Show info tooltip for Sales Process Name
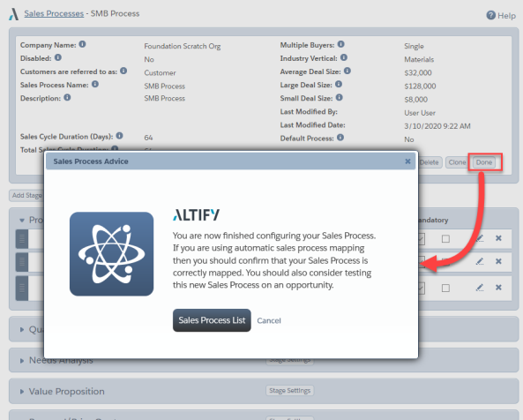523x420 pixels. [x=95, y=84]
